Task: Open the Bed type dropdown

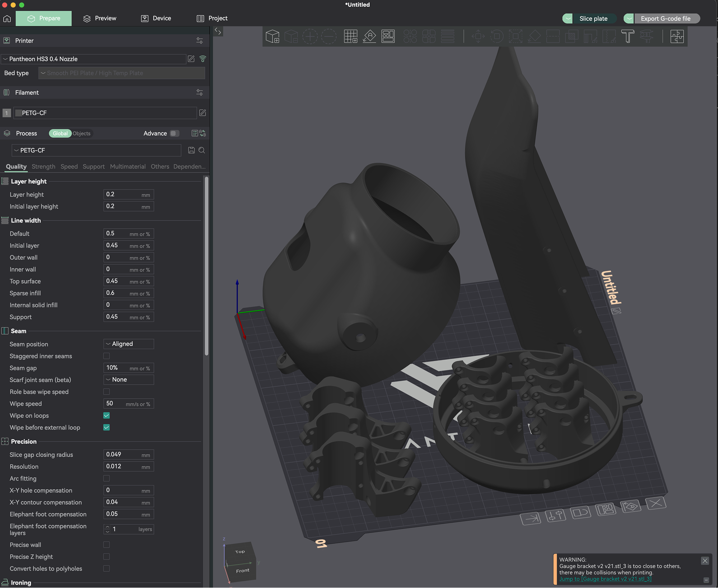Action: 122,73
